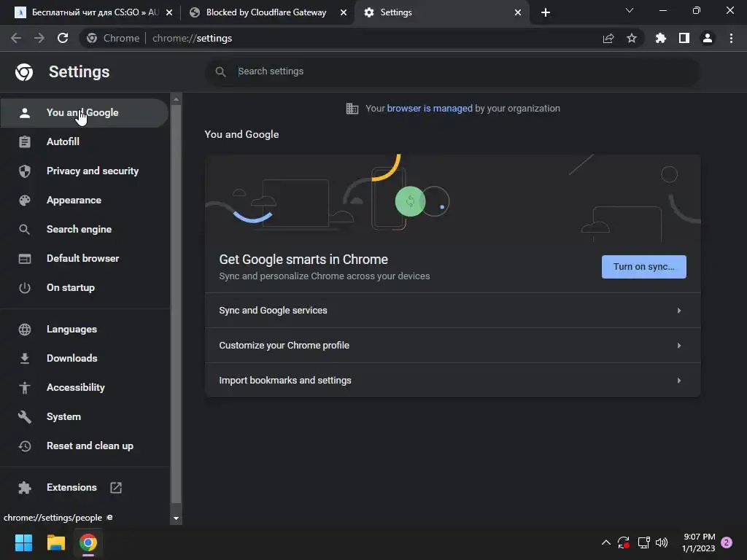The height and width of the screenshot is (560, 747).
Task: Open Accessibility settings
Action: coord(85,388)
